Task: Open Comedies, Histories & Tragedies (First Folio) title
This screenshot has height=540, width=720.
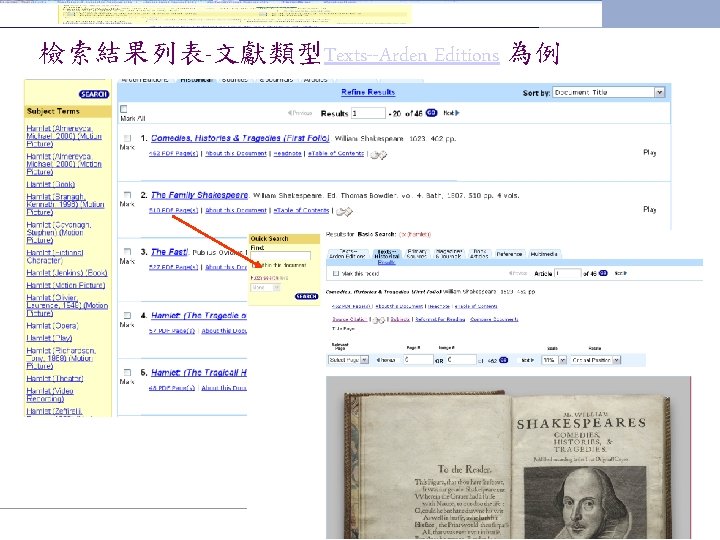Action: (240, 138)
